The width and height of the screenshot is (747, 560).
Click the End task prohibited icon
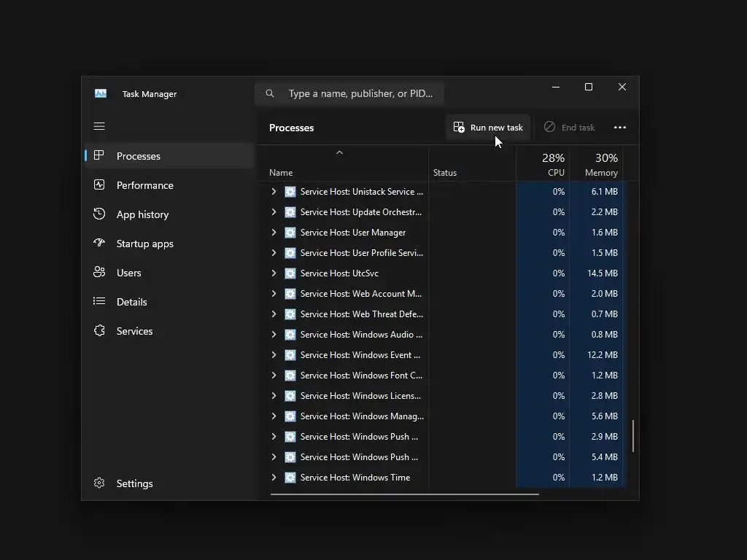click(x=549, y=127)
